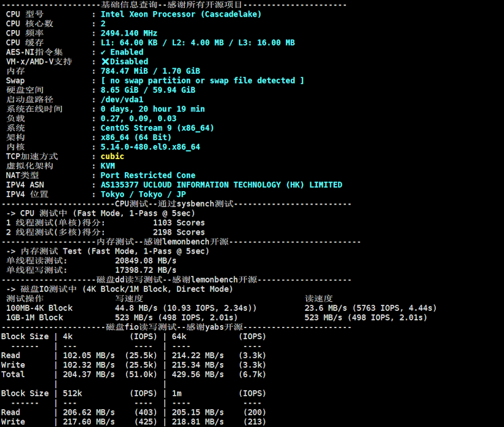This screenshot has width=504, height=427.
Task: Click the checkmark icon beside AES-NI Enabled
Action: pyautogui.click(x=103, y=52)
